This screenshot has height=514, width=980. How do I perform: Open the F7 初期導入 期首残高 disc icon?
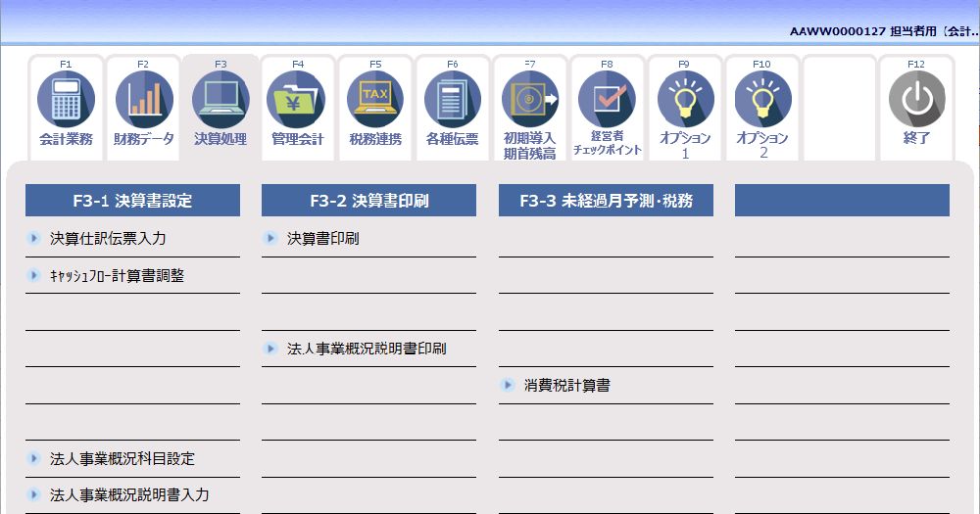coord(530,99)
